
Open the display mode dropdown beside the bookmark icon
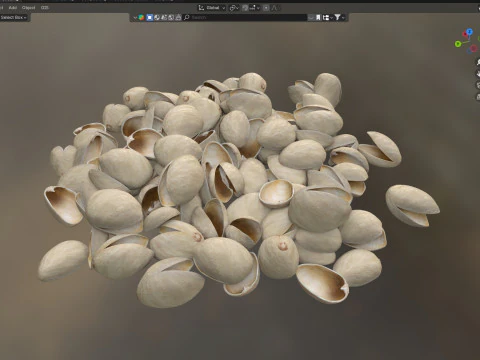click(x=327, y=17)
